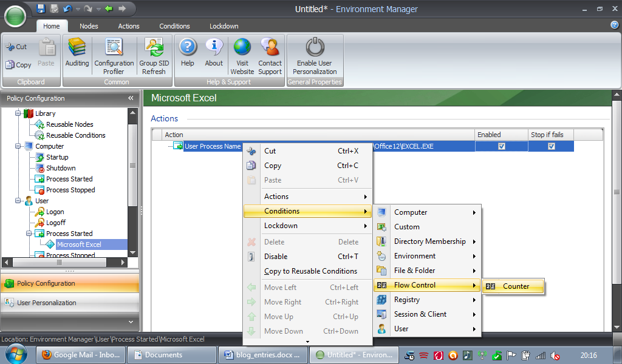Switch to the Nodes ribbon tab
The height and width of the screenshot is (364, 622).
(89, 26)
